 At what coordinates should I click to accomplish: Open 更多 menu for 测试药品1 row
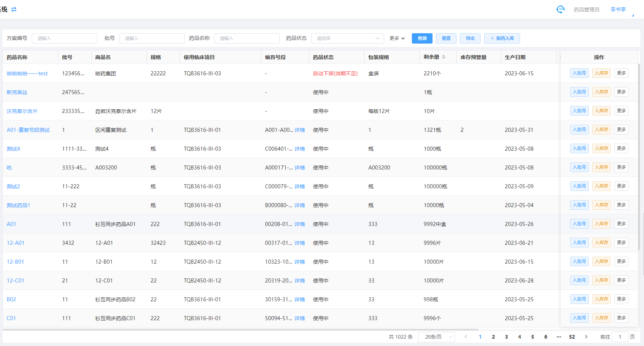pyautogui.click(x=621, y=205)
